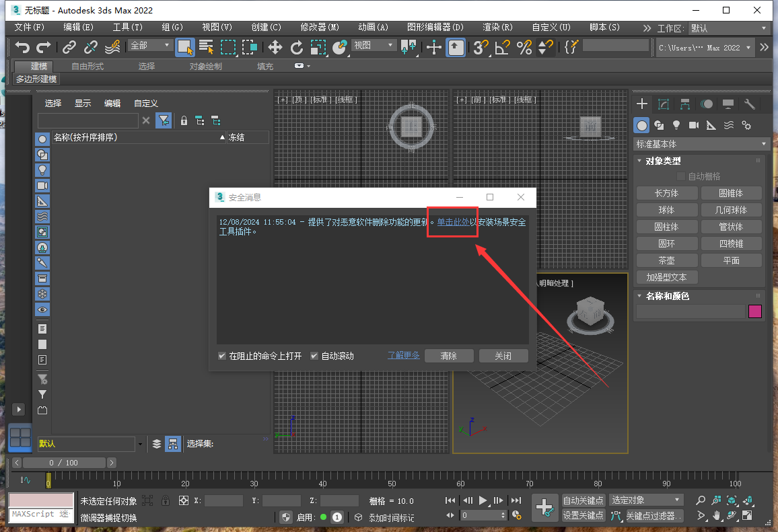
Task: Click the Redo arrow in main toolbar
Action: click(44, 48)
